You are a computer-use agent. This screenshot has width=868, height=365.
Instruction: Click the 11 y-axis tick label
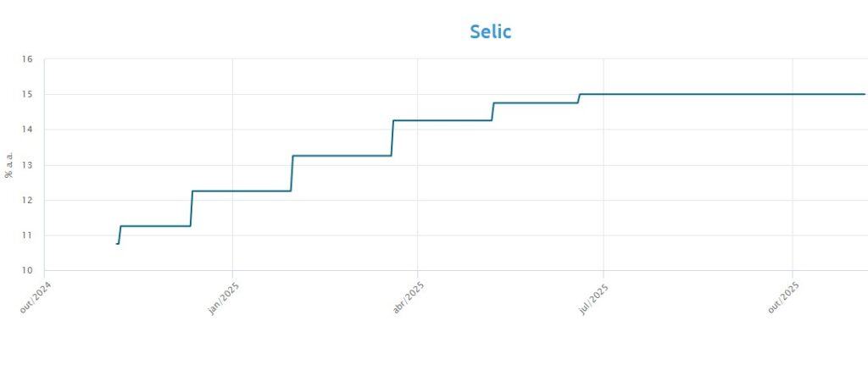pos(27,235)
